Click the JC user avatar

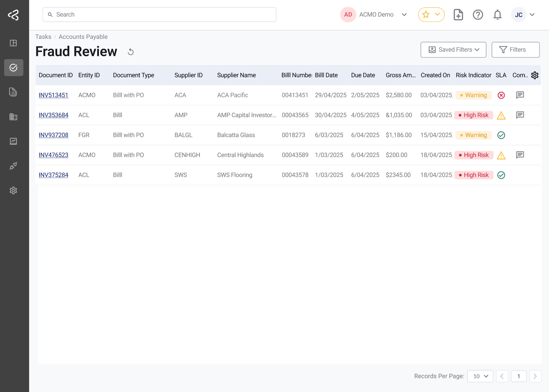click(519, 15)
